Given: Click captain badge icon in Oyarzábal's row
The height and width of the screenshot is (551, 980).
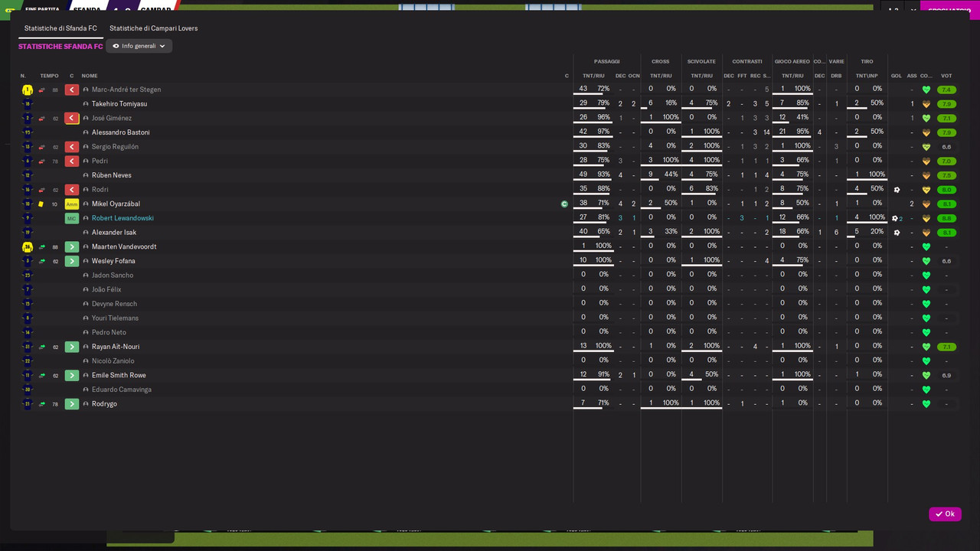Looking at the screenshot, I should tap(564, 204).
